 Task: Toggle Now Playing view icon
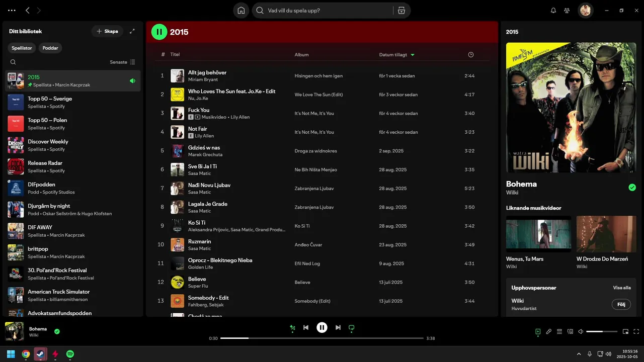(x=538, y=331)
